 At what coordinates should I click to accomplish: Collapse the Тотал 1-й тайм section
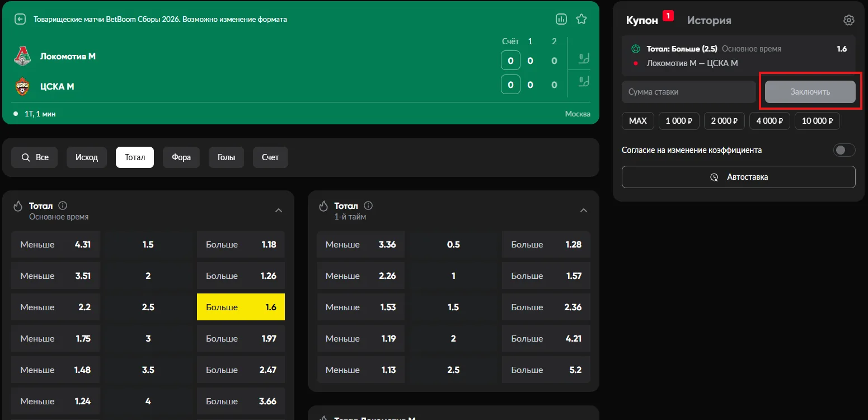(584, 211)
